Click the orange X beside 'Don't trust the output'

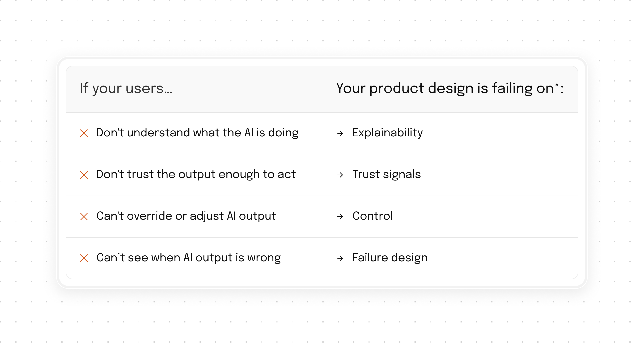84,175
